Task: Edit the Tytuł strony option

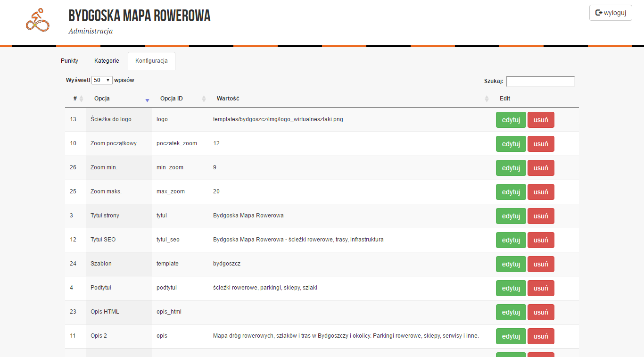Action: pyautogui.click(x=511, y=216)
